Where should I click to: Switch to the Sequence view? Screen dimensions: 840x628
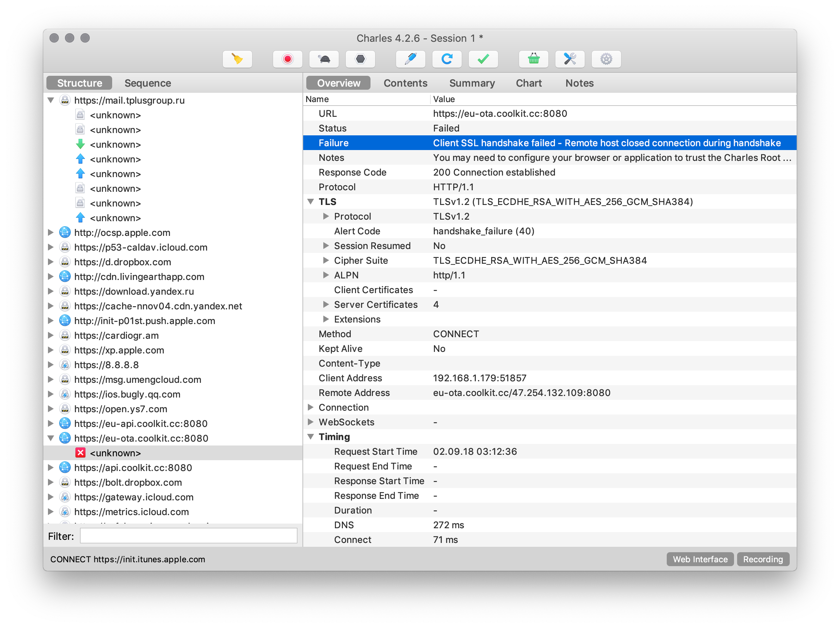coord(148,83)
